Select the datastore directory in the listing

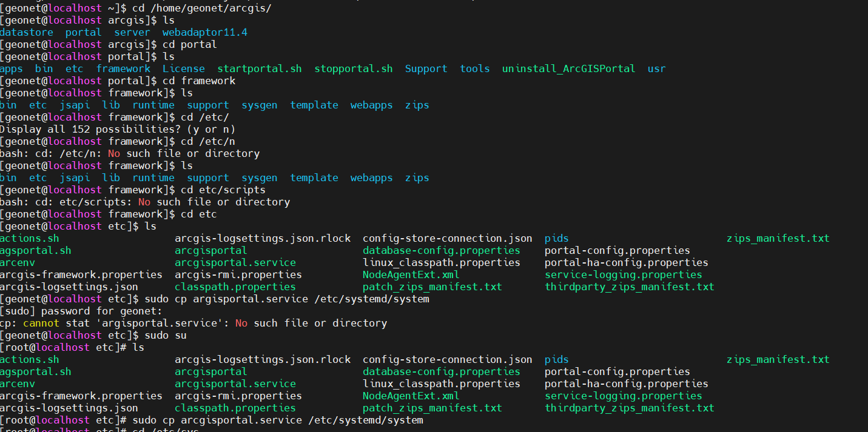coord(27,32)
